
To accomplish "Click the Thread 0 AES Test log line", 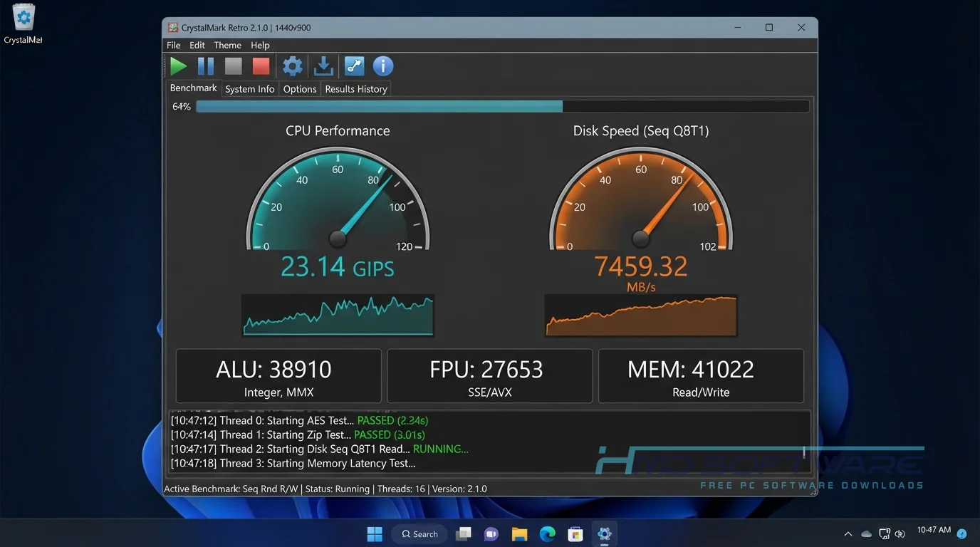I will [x=299, y=421].
